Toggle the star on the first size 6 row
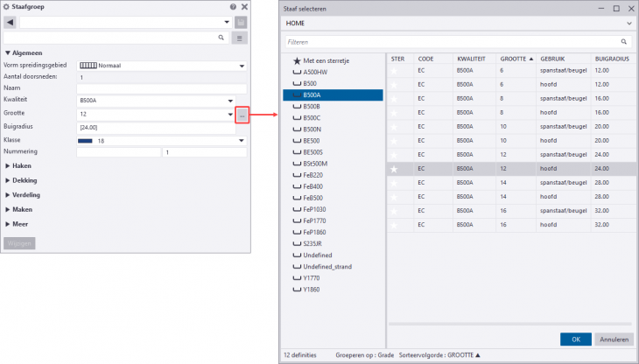This screenshot has width=639, height=364. point(396,71)
